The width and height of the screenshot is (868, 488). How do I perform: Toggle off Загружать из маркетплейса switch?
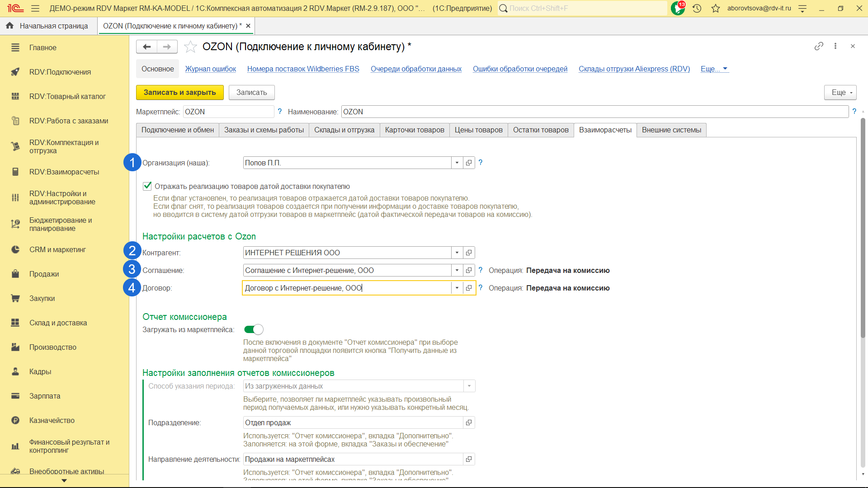point(254,329)
